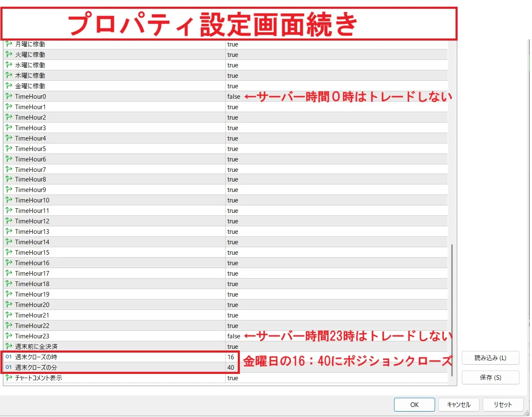
Task: Click the boolean icon beside 月曜に稼働
Action: coord(9,44)
